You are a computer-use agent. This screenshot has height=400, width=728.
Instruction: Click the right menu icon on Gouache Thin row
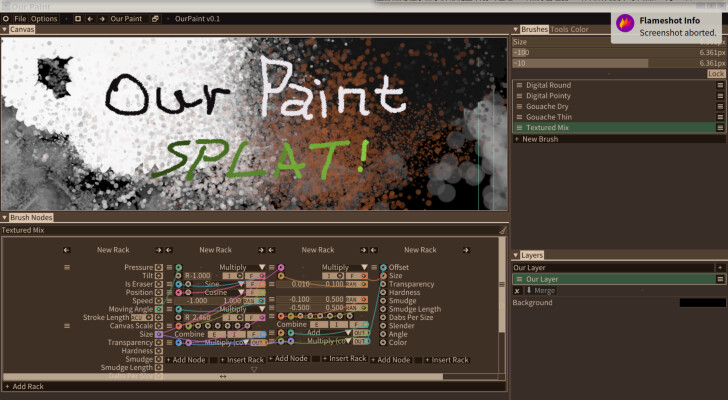720,117
